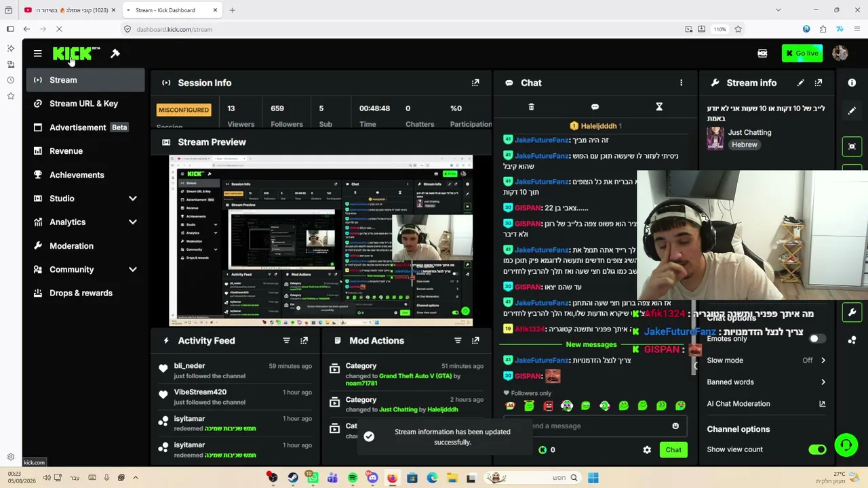
Task: Filter the Activity Feed
Action: (286, 340)
